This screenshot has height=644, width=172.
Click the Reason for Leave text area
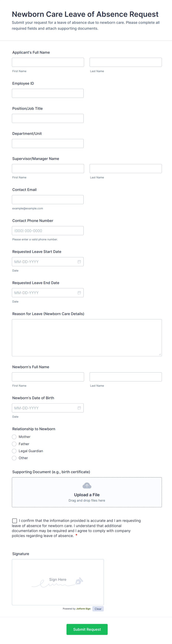[87, 338]
